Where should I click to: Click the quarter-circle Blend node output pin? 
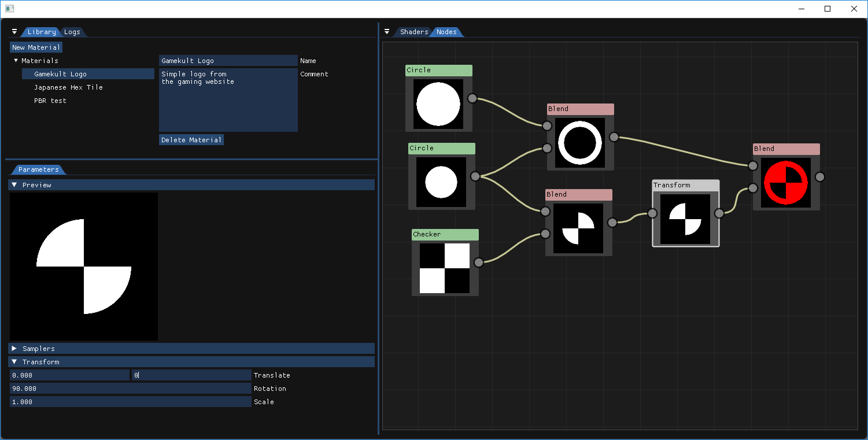click(x=612, y=222)
